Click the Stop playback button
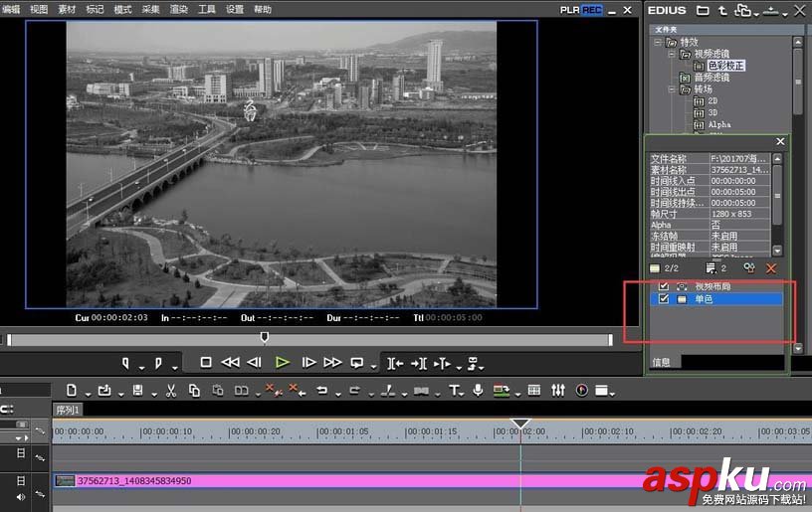The image size is (812, 512). (x=206, y=363)
